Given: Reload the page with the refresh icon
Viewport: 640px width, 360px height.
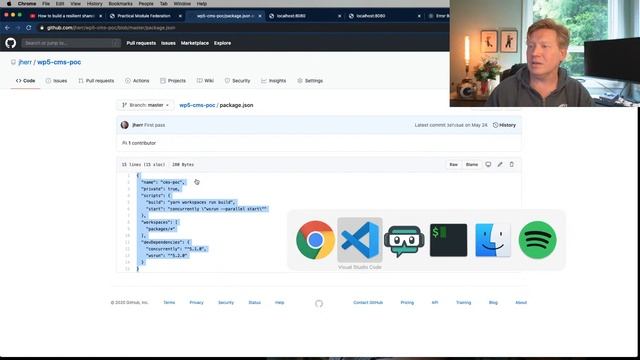Looking at the screenshot, I should click(29, 28).
